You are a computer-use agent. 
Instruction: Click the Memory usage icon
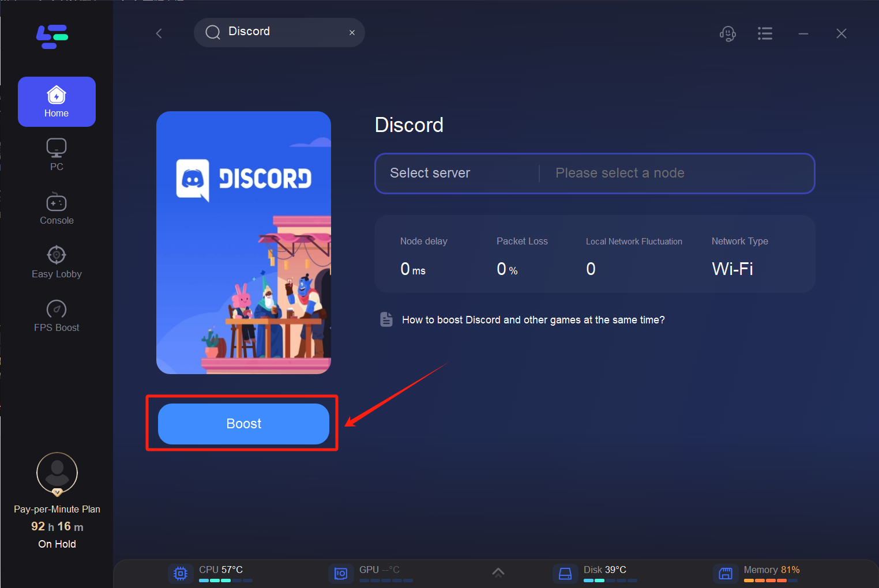(x=726, y=574)
